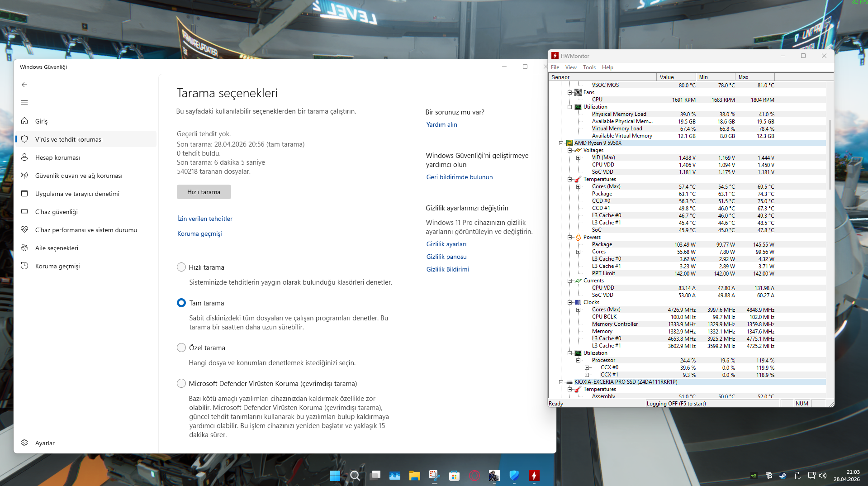Open the Search magnifier on taskbar
The image size is (868, 486).
[355, 476]
